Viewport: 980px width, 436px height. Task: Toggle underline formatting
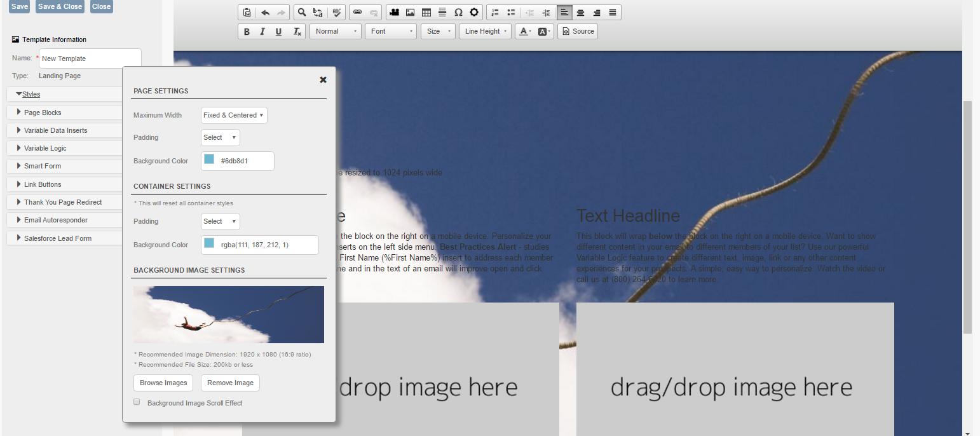click(278, 31)
